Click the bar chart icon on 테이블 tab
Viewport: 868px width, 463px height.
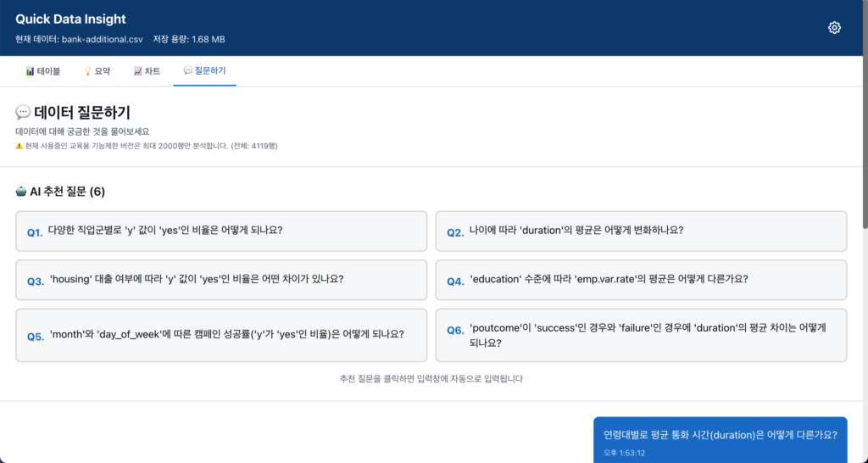pos(30,71)
